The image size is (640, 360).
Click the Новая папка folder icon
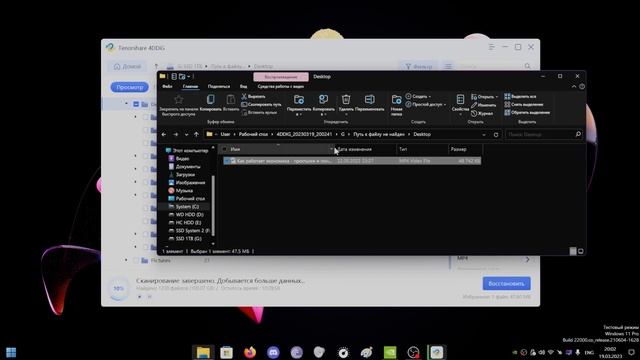click(x=396, y=99)
